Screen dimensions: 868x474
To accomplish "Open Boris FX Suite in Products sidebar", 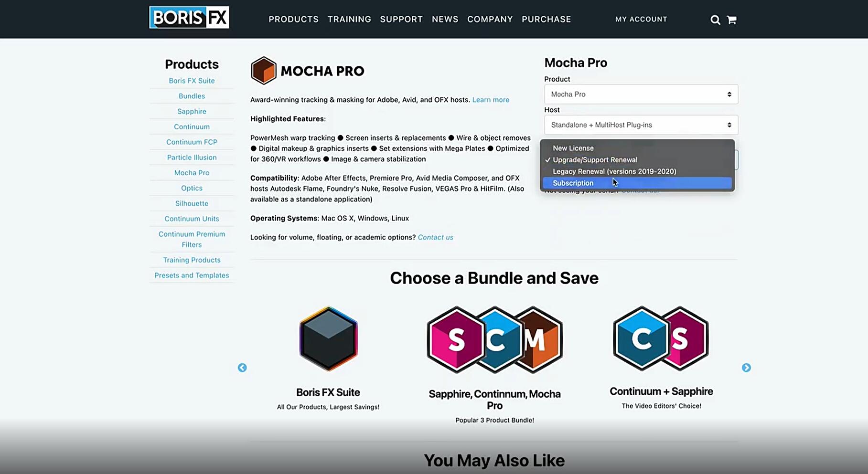I will point(192,81).
